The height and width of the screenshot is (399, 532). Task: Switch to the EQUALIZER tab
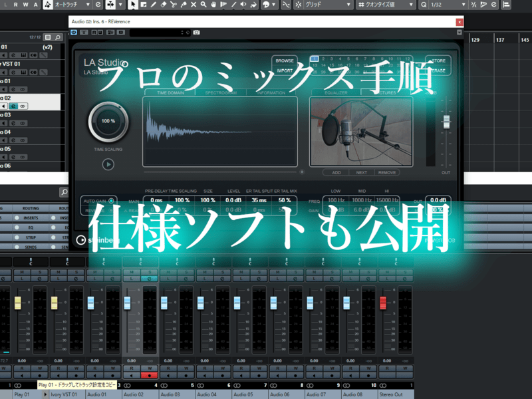pos(336,92)
